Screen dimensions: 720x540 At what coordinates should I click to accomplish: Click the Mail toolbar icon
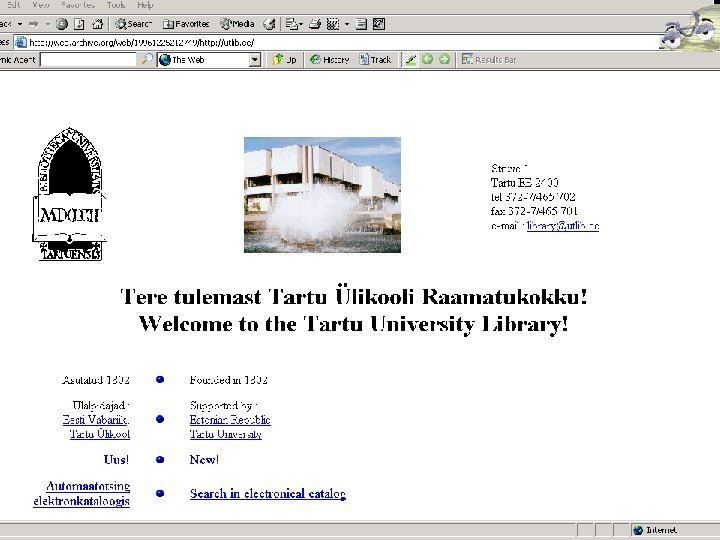tap(292, 24)
